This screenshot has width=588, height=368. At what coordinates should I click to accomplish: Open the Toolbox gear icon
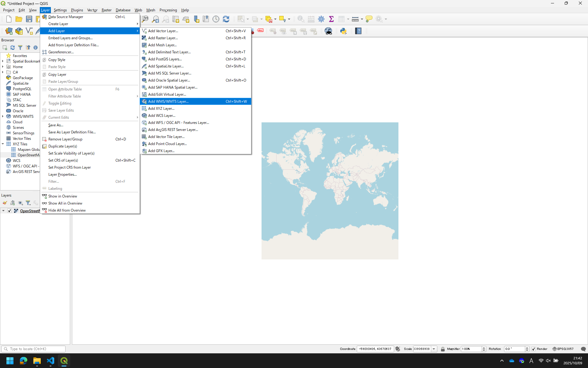pos(321,19)
